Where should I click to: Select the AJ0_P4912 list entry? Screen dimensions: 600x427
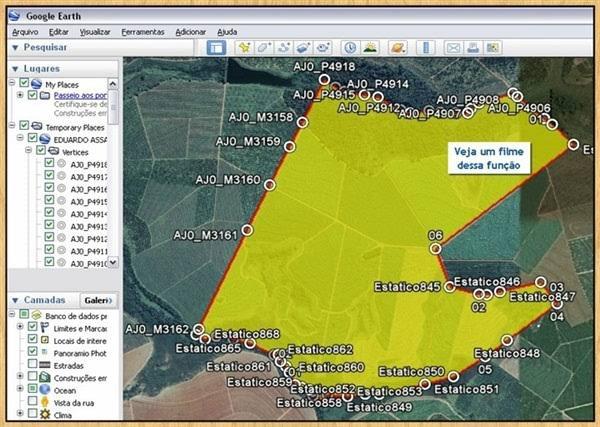click(89, 239)
